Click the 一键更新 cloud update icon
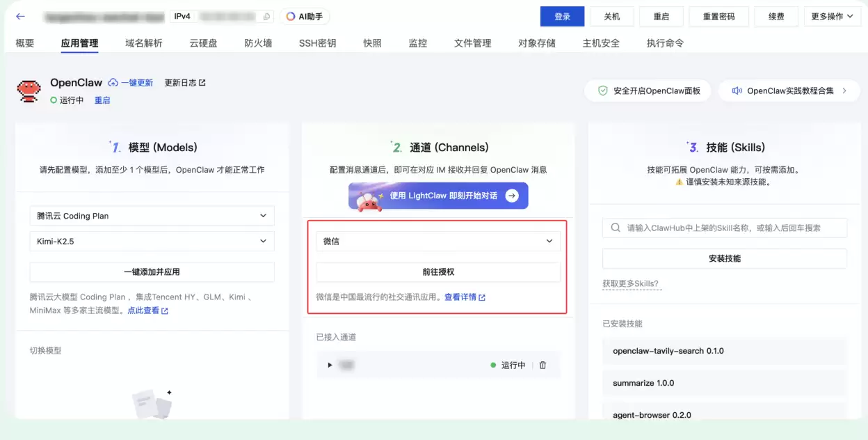Image resolution: width=868 pixels, height=440 pixels. coord(113,83)
